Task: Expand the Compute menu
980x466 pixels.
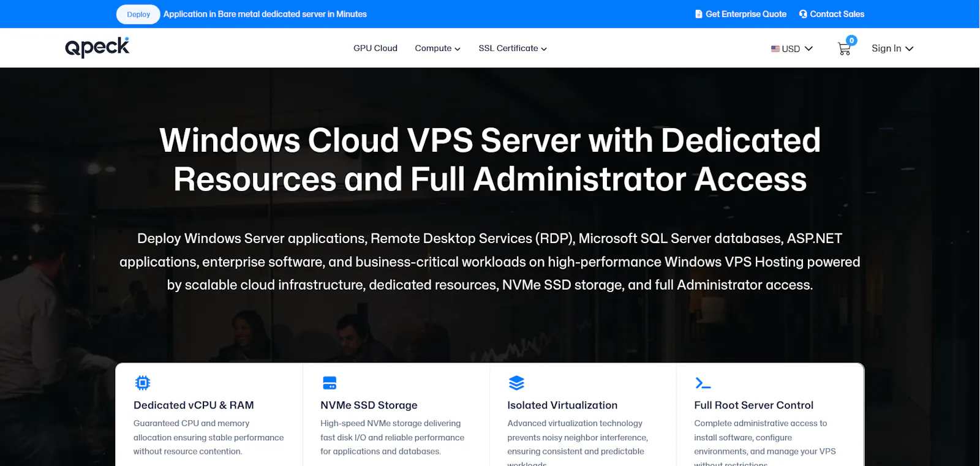Action: pos(437,48)
